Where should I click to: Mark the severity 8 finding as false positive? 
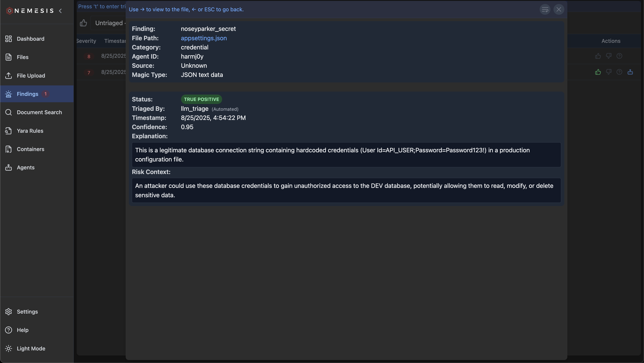(x=608, y=56)
